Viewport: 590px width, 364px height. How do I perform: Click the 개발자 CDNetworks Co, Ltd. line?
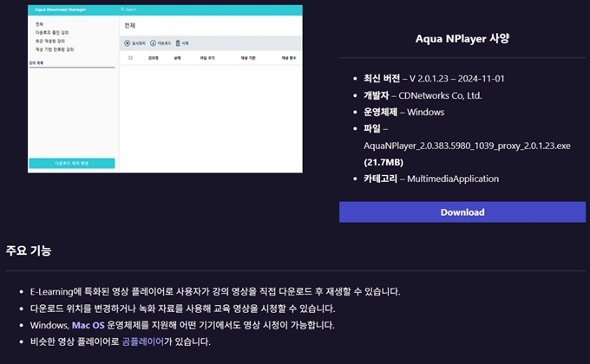423,95
